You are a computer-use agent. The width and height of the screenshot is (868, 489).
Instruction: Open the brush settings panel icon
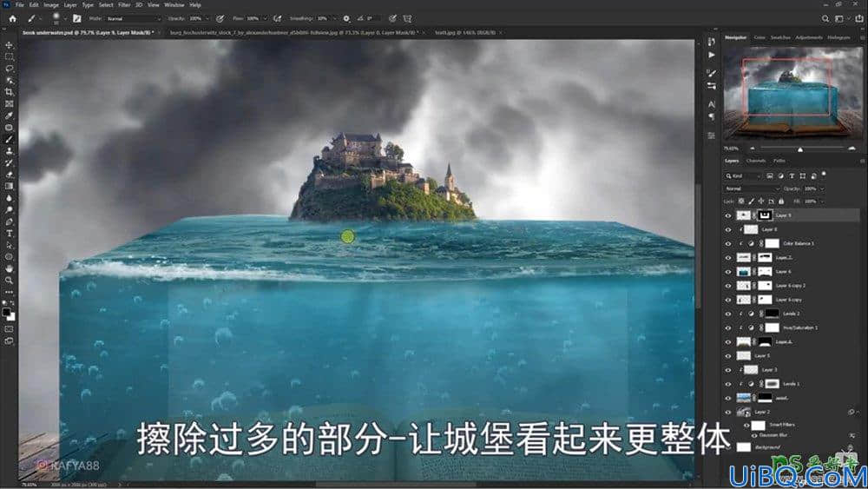pos(76,19)
